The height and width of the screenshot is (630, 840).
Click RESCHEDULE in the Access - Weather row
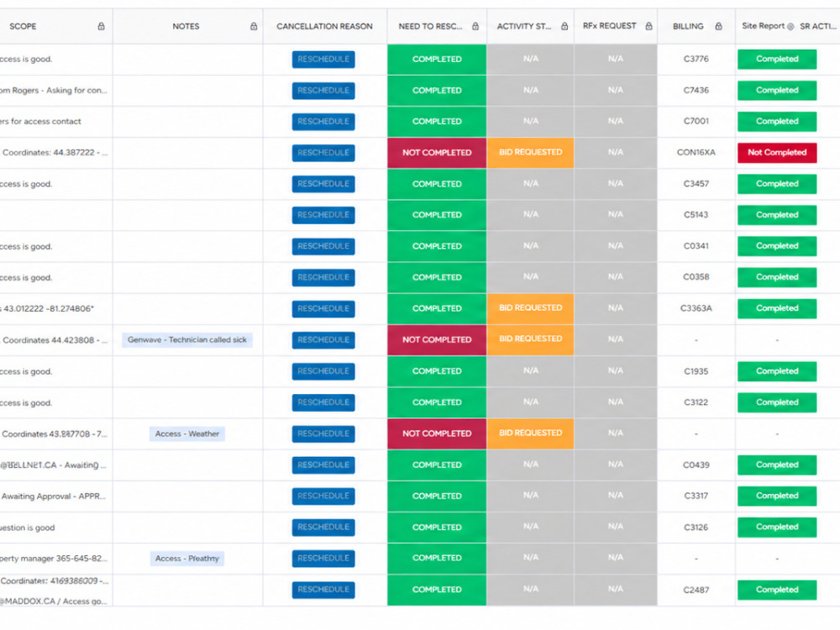coord(323,433)
